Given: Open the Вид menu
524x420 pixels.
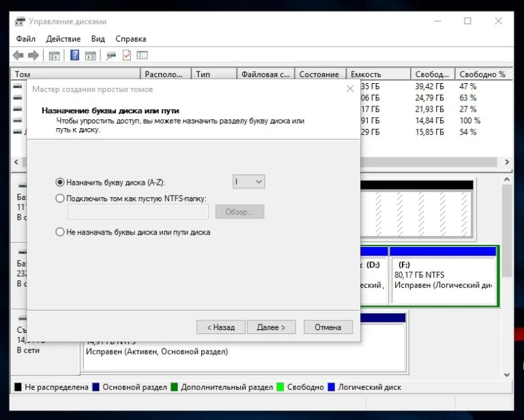Looking at the screenshot, I should (x=98, y=39).
